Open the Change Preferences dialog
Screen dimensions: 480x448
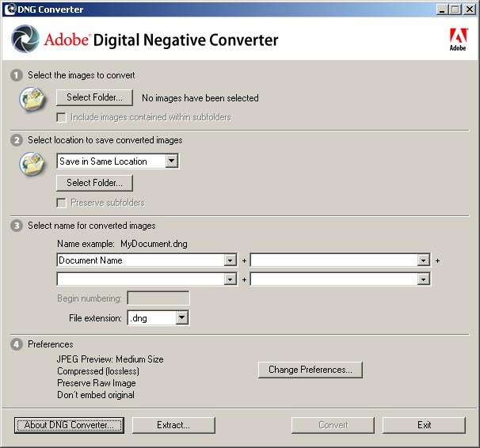(310, 370)
